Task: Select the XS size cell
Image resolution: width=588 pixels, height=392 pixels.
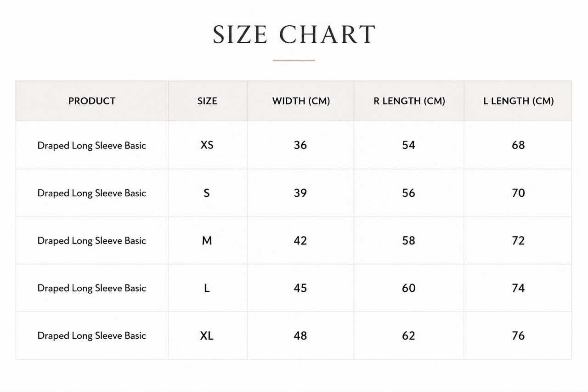Action: coord(207,145)
